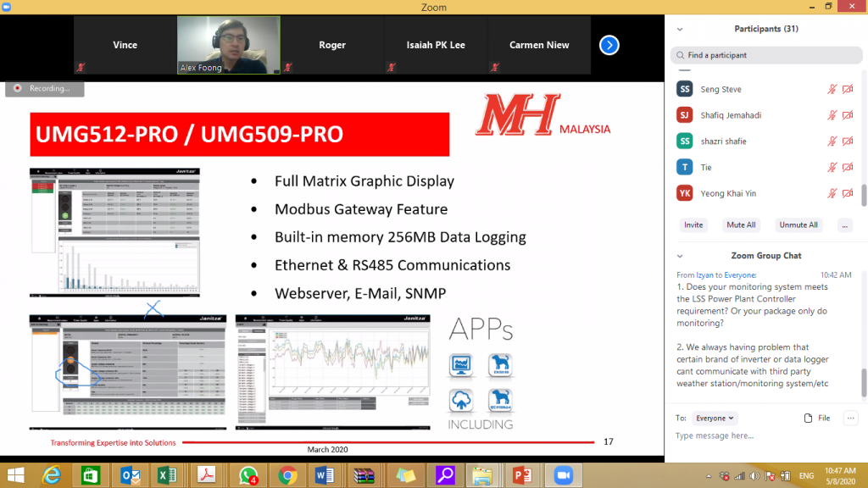Click sender name Izyan in chat
Image resolution: width=868 pixels, height=488 pixels.
click(x=704, y=275)
